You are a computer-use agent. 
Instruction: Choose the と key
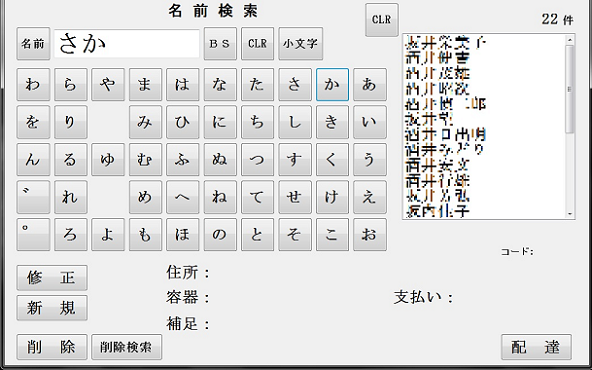257,234
